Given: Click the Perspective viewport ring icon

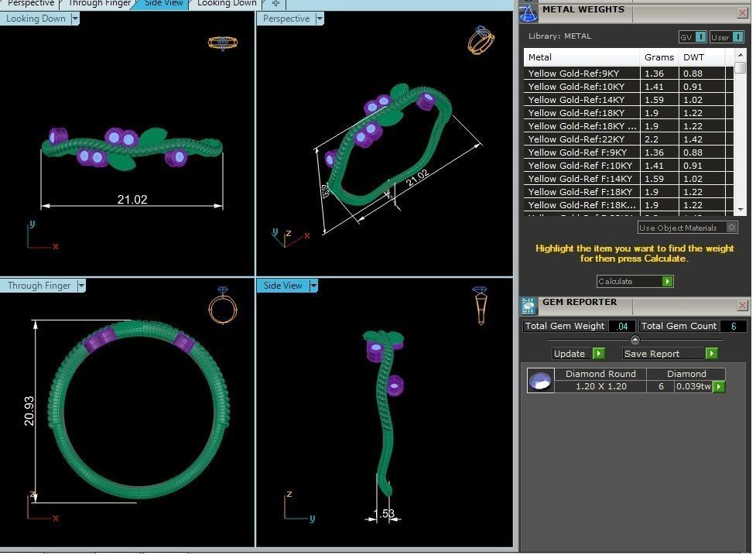Looking at the screenshot, I should [x=480, y=39].
